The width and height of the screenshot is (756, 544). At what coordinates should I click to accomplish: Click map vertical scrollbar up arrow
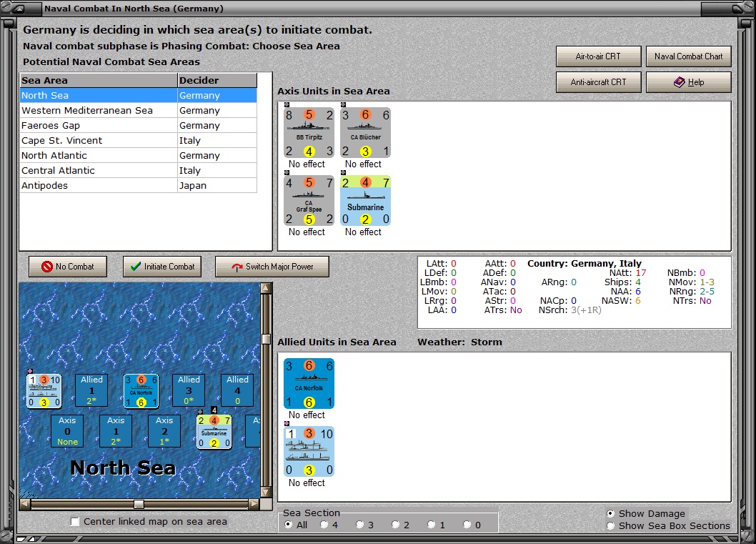(266, 288)
